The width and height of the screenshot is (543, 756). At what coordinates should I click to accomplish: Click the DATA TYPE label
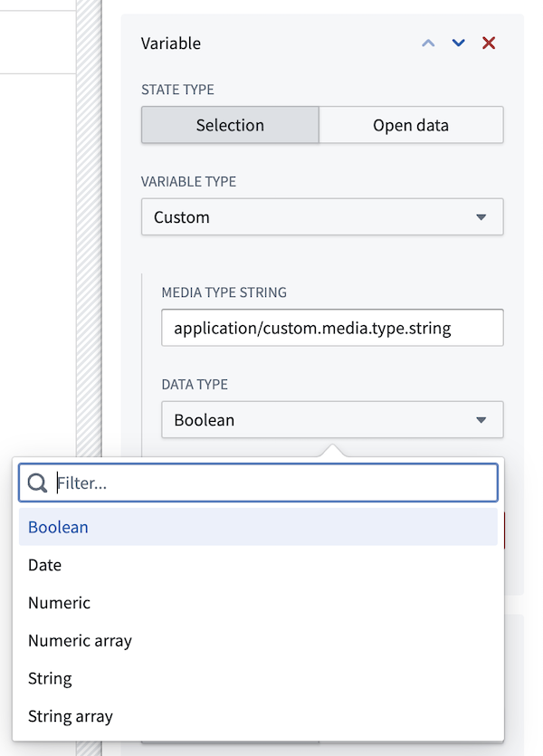point(195,385)
